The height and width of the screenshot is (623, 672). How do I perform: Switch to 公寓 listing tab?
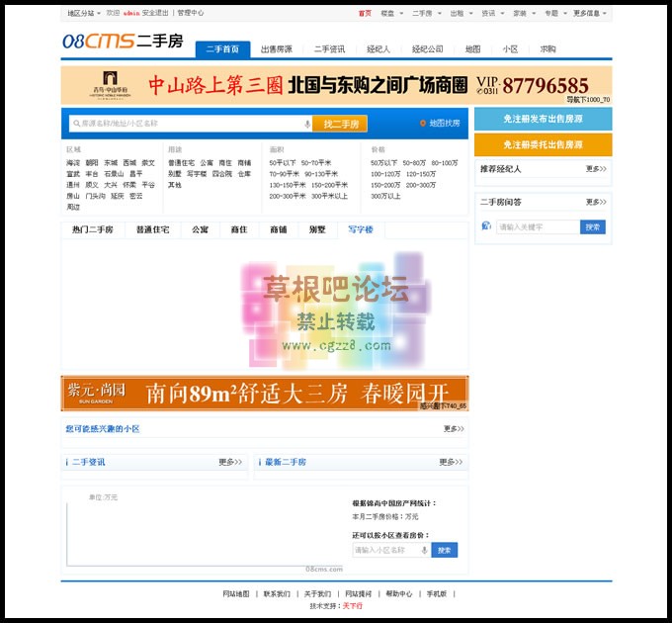(200, 229)
